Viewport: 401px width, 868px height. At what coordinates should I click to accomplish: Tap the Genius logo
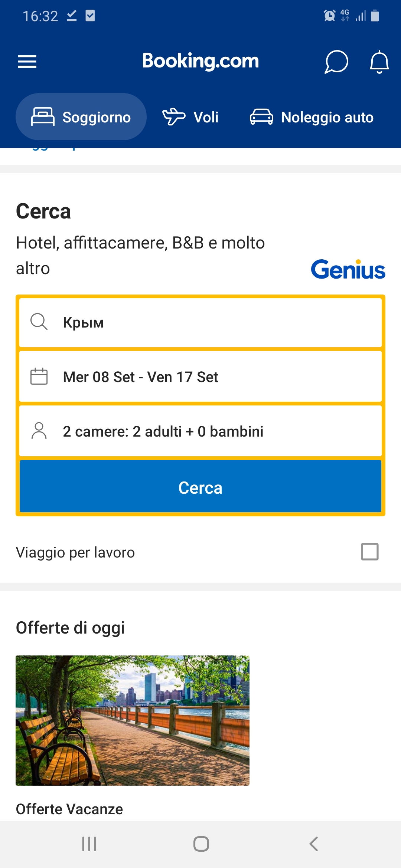tap(348, 269)
